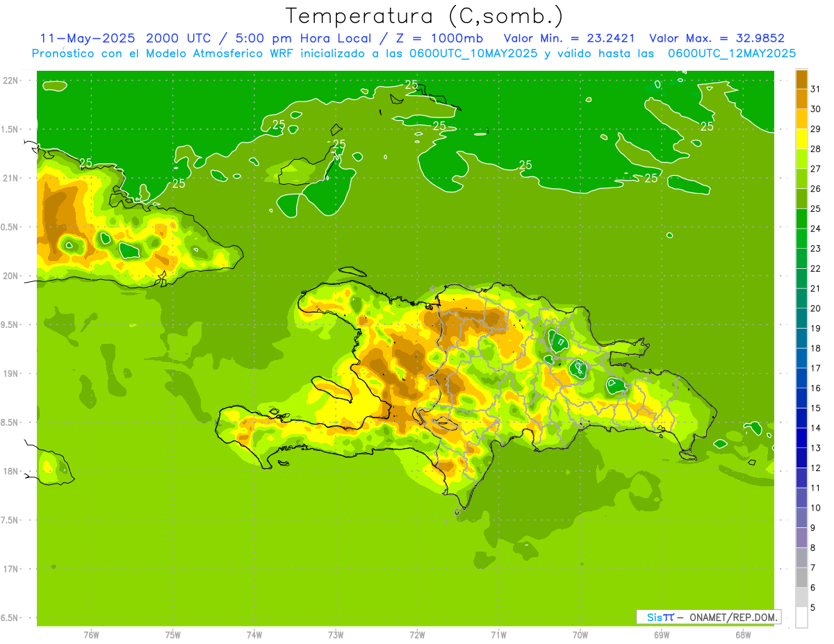Click the '22N' latitude label
This screenshot has width=834, height=644.
(10, 80)
